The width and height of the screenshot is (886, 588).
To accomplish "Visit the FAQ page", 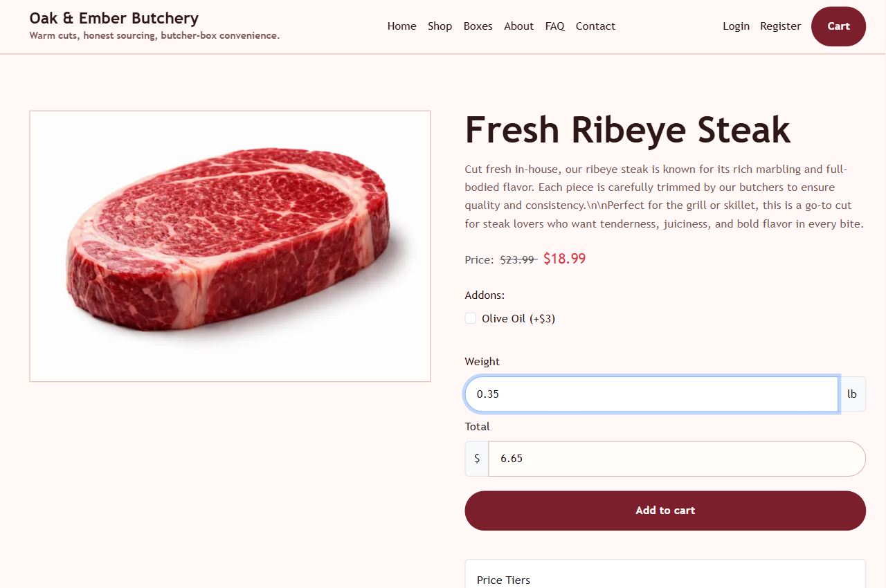I will click(x=554, y=26).
